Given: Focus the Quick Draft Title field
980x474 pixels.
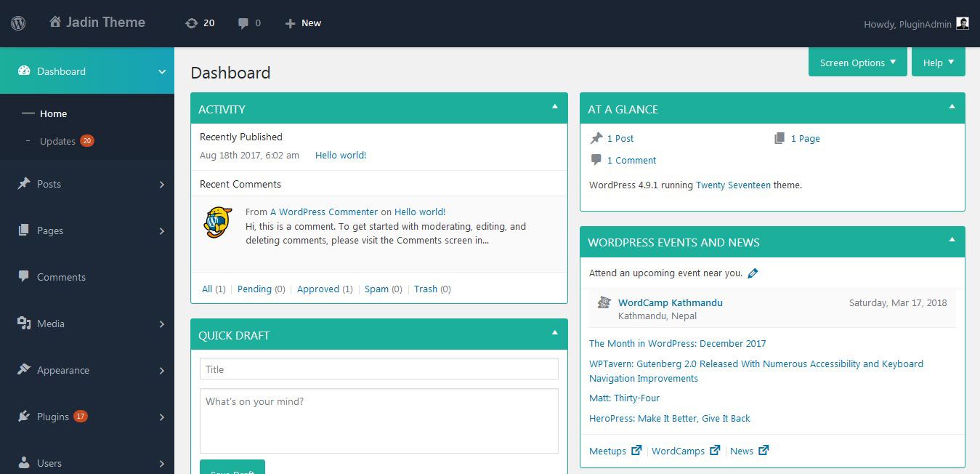Looking at the screenshot, I should [x=379, y=369].
